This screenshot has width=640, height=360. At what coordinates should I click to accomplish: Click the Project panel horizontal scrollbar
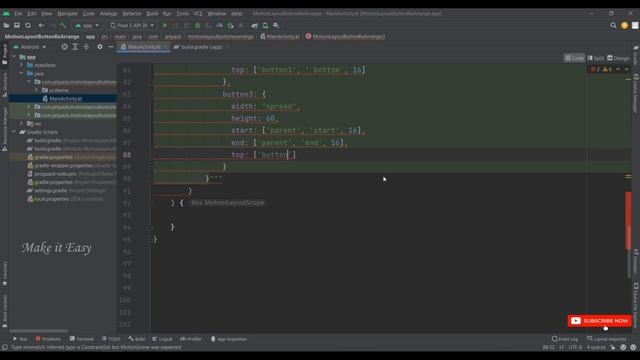coord(39,331)
